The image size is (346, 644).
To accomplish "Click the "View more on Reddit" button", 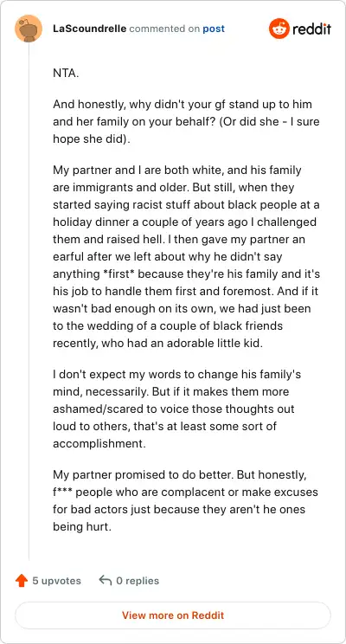I will tap(173, 615).
